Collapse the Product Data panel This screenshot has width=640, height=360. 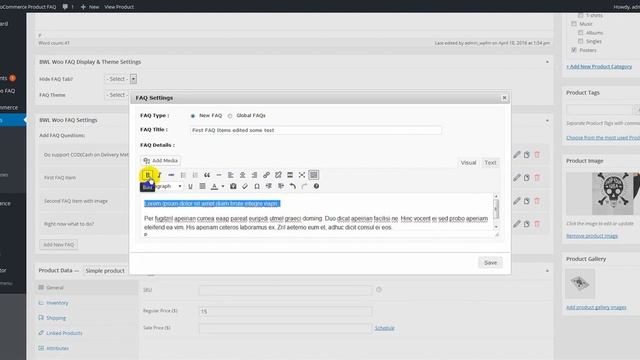pyautogui.click(x=547, y=271)
